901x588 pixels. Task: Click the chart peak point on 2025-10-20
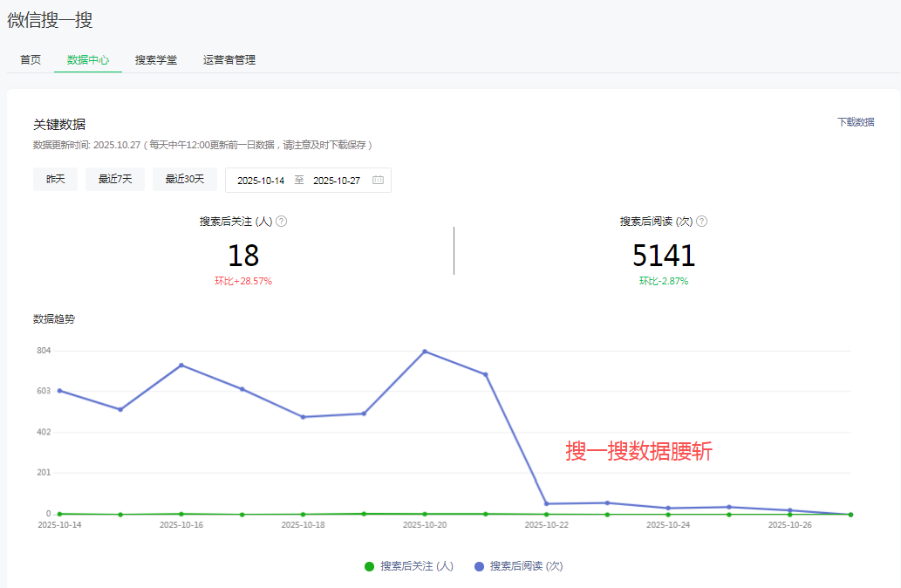pos(425,352)
